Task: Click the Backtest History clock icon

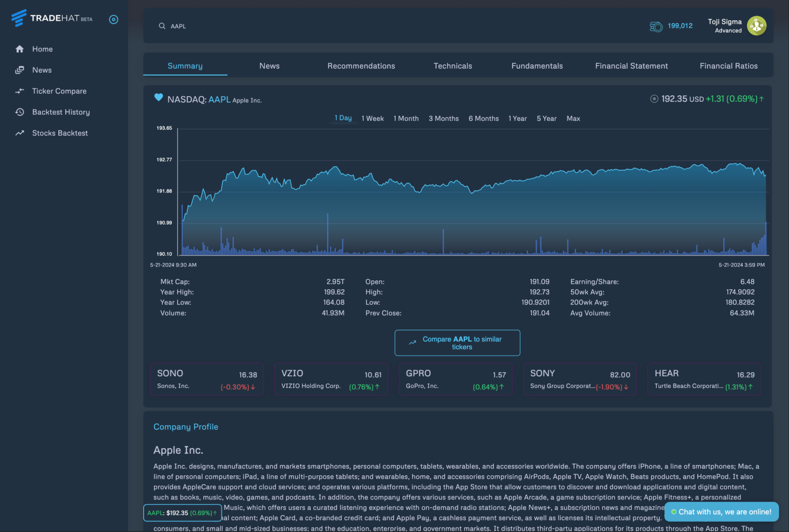Action: point(20,112)
